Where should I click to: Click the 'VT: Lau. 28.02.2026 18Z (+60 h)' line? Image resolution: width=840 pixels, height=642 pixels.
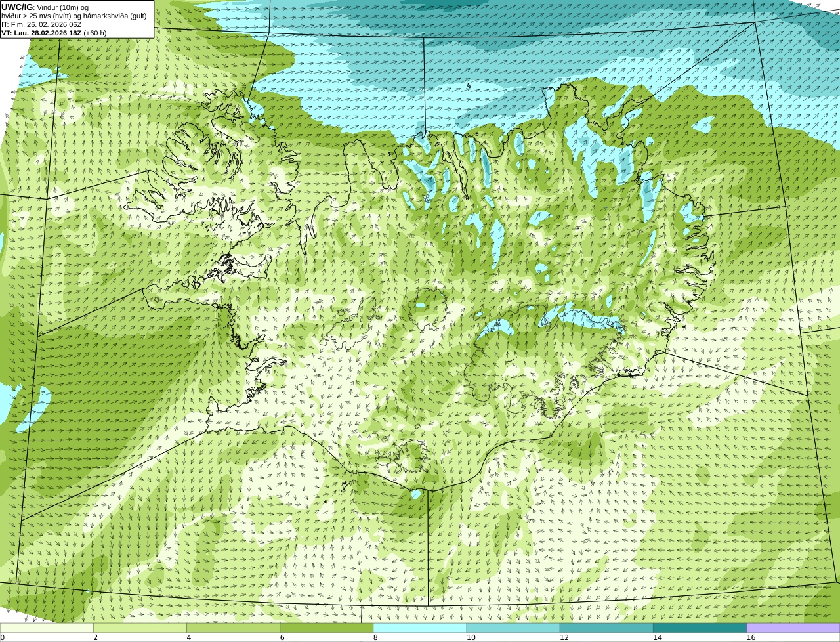(x=54, y=33)
